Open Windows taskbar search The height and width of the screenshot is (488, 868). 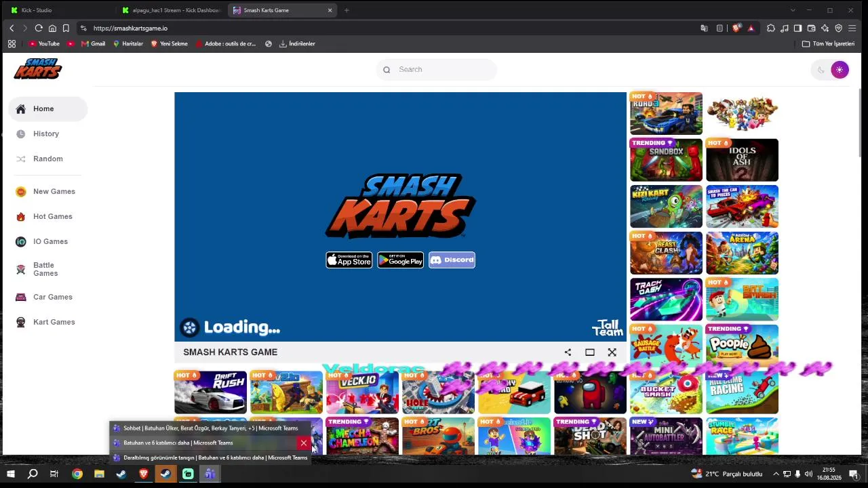[33, 474]
